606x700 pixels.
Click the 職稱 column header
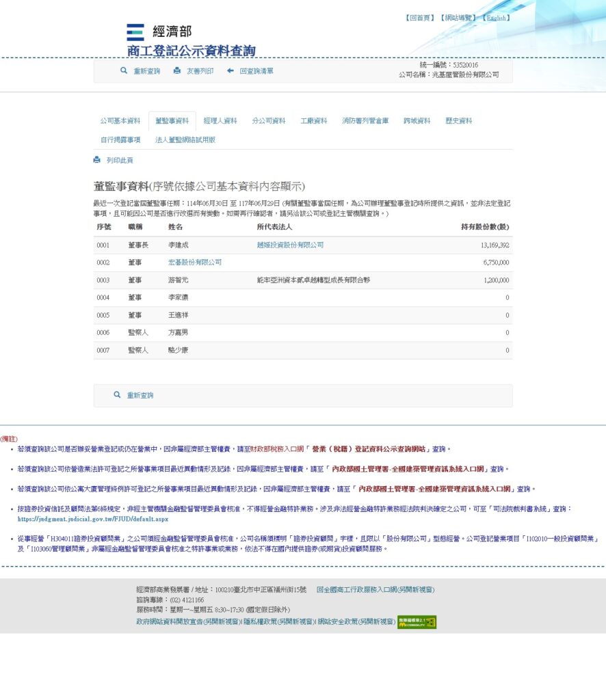tap(135, 227)
